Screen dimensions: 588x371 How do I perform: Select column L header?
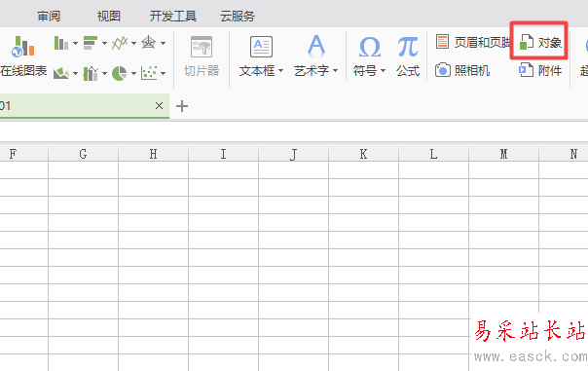pyautogui.click(x=433, y=154)
